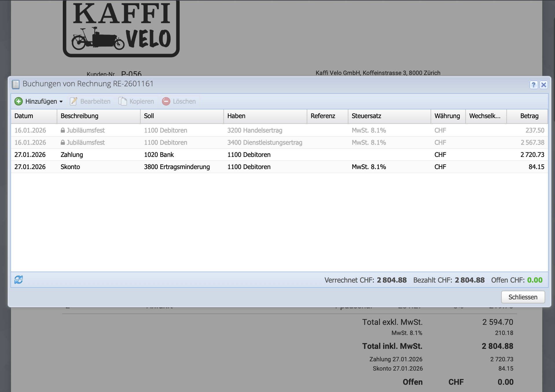Expand the Hinzufügen dropdown arrow

pos(61,102)
